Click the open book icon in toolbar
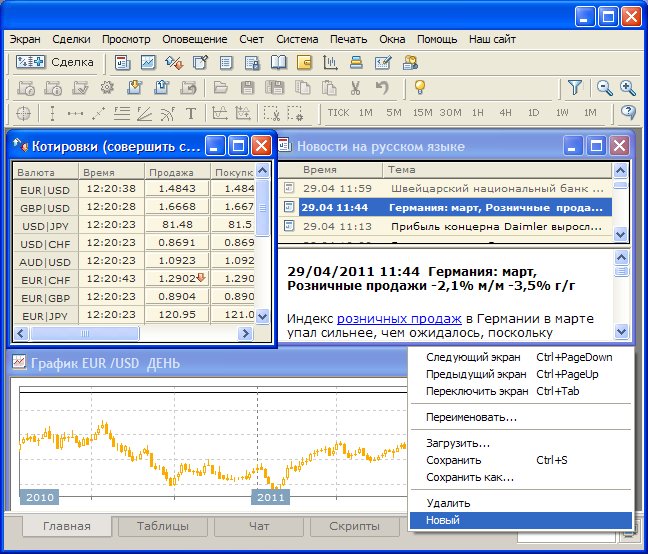Screen dimensions: 648x554 tap(278, 63)
